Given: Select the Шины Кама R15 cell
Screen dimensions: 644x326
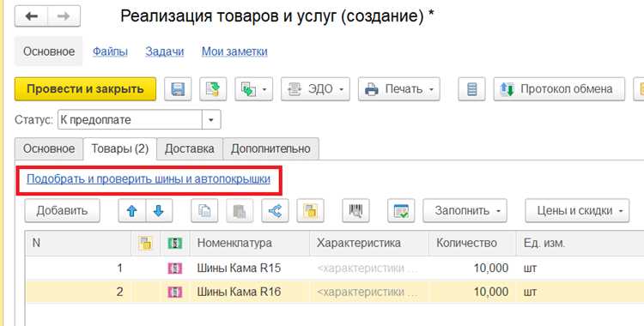Looking at the screenshot, I should click(x=250, y=269).
